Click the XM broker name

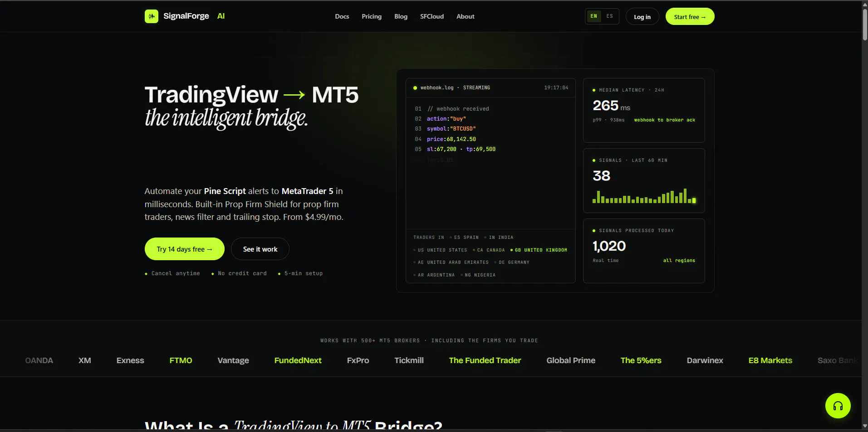pos(85,360)
